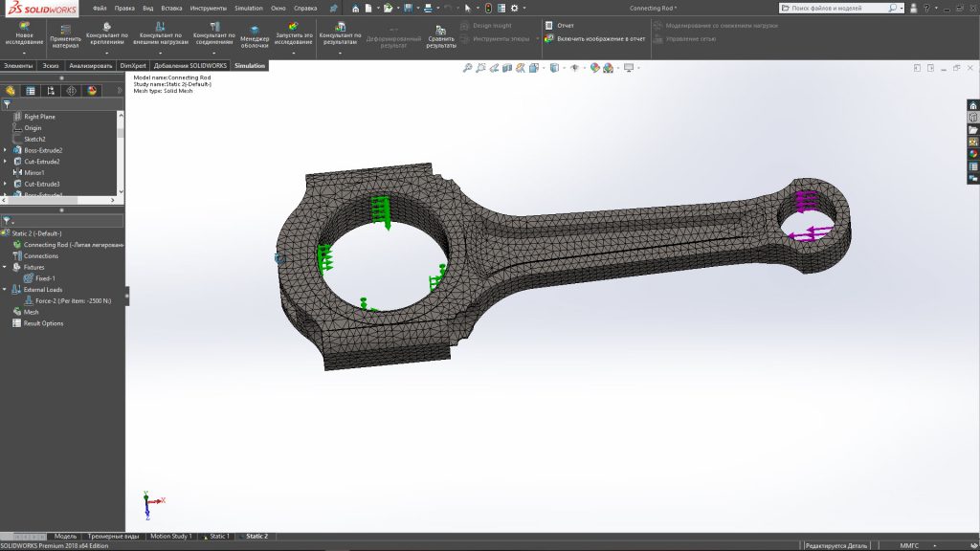Click the Отчет (Report) button
Image resolution: width=980 pixels, height=551 pixels.
pos(564,26)
